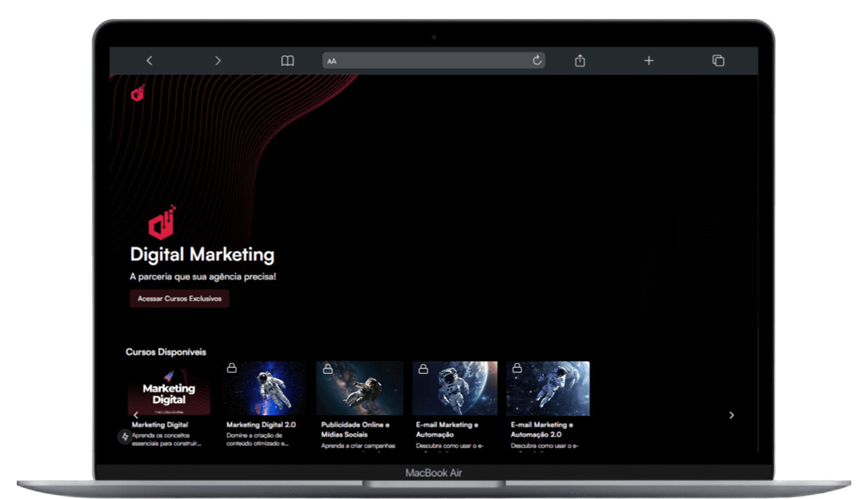The image size is (868, 499).
Task: Click the AA reader text-size control
Action: pos(332,61)
